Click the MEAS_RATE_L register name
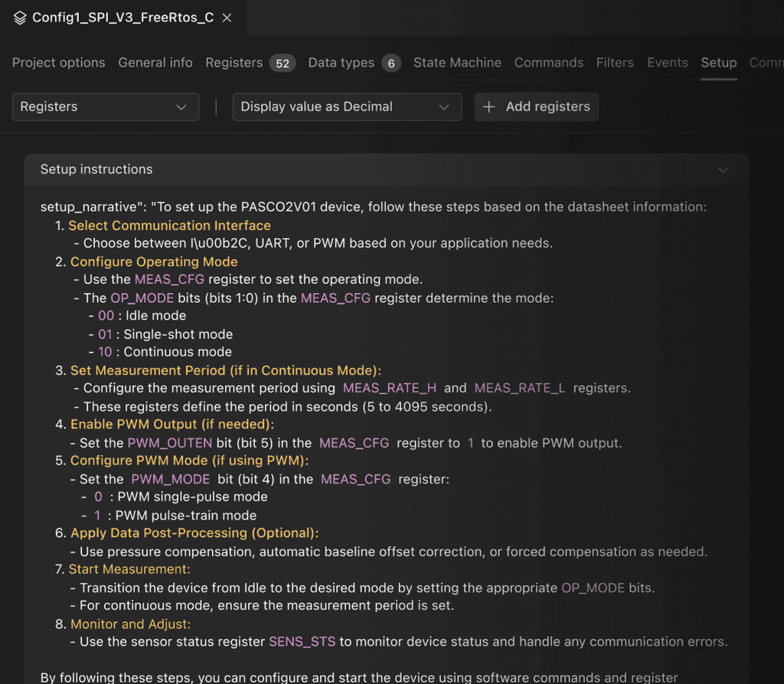This screenshot has height=684, width=784. tap(520, 388)
